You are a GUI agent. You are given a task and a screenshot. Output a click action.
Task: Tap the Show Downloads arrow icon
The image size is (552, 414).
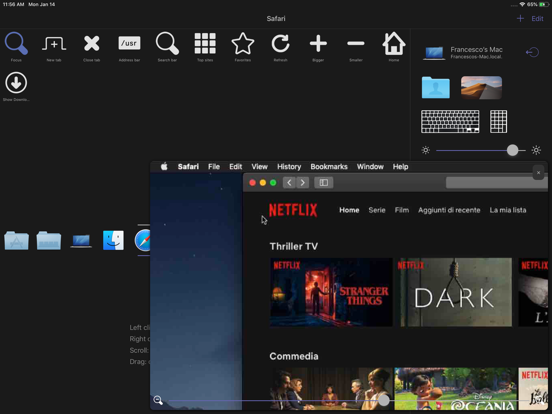16,83
